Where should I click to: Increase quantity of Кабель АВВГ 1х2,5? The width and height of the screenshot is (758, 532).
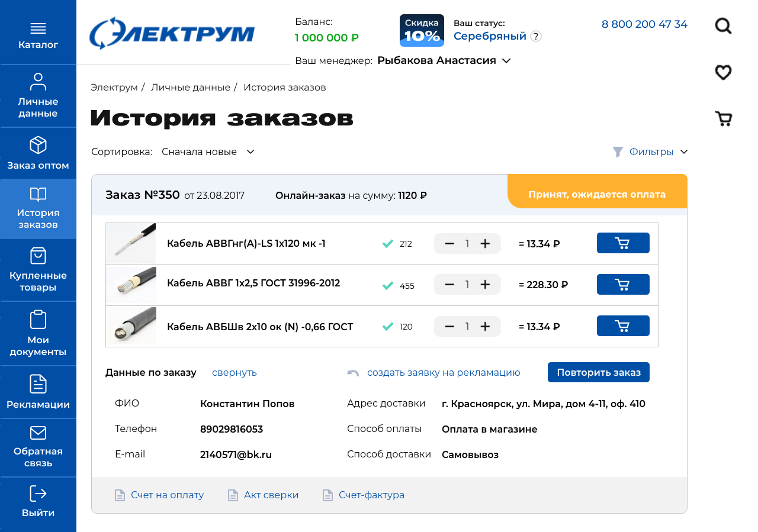(485, 285)
